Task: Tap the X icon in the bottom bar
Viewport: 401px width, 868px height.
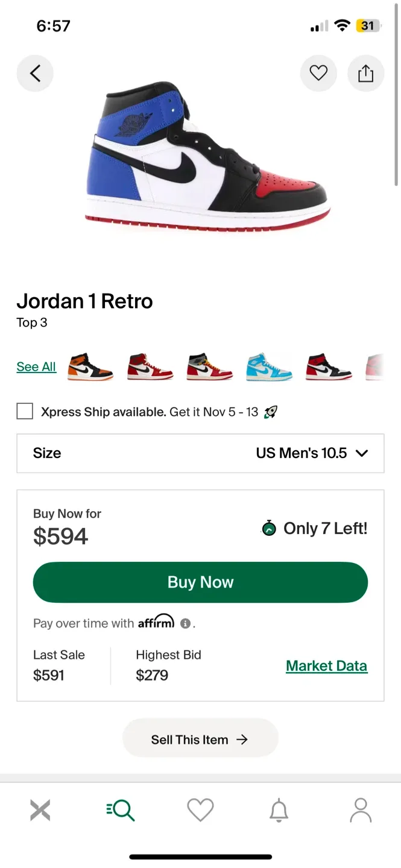Action: (40, 810)
